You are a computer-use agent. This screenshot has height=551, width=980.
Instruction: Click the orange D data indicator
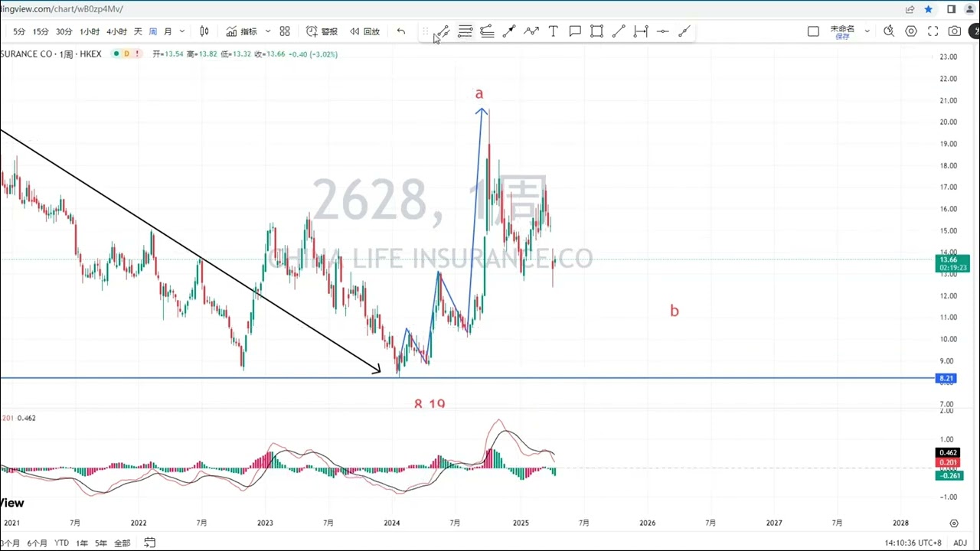point(127,54)
